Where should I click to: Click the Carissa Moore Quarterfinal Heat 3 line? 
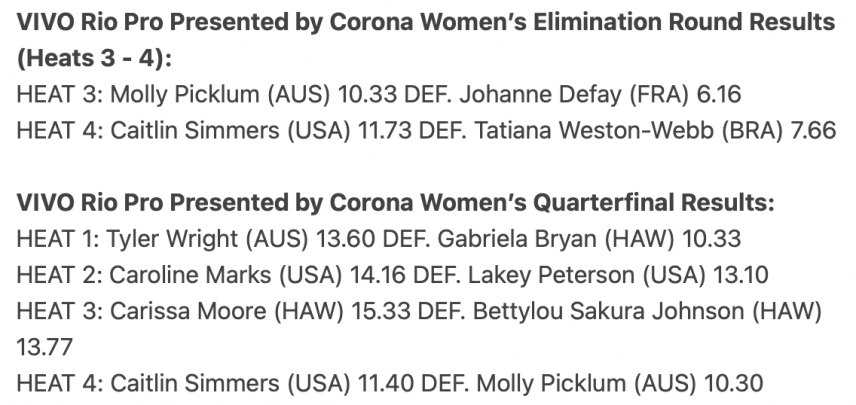click(419, 329)
